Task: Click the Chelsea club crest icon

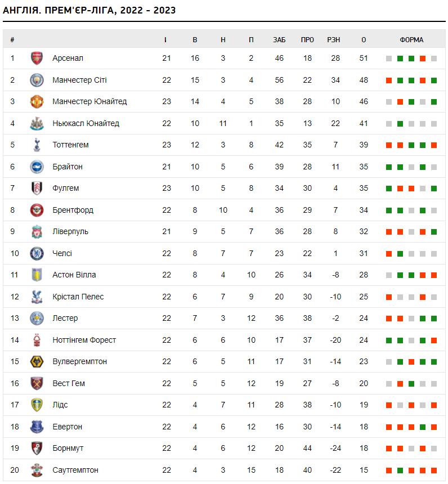Action: tap(37, 253)
